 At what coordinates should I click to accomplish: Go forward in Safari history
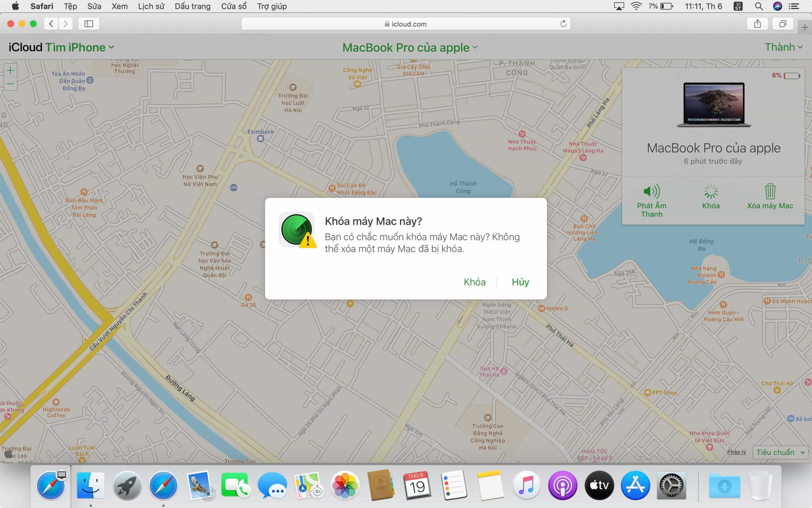coord(66,23)
